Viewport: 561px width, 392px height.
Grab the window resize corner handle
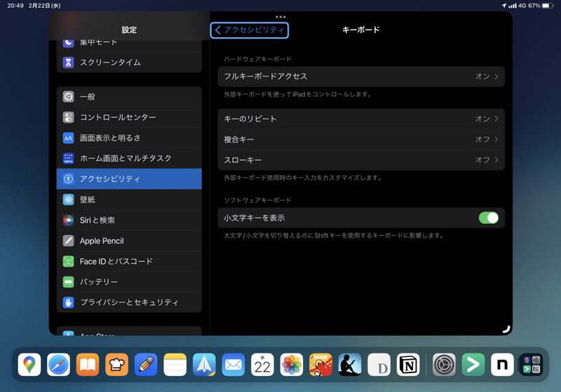(x=506, y=329)
